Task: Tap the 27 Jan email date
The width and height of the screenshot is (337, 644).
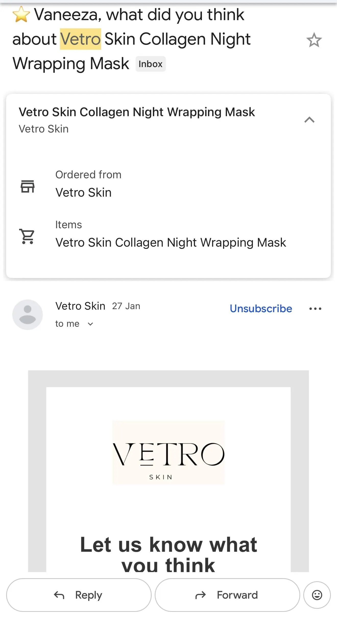Action: [x=126, y=306]
